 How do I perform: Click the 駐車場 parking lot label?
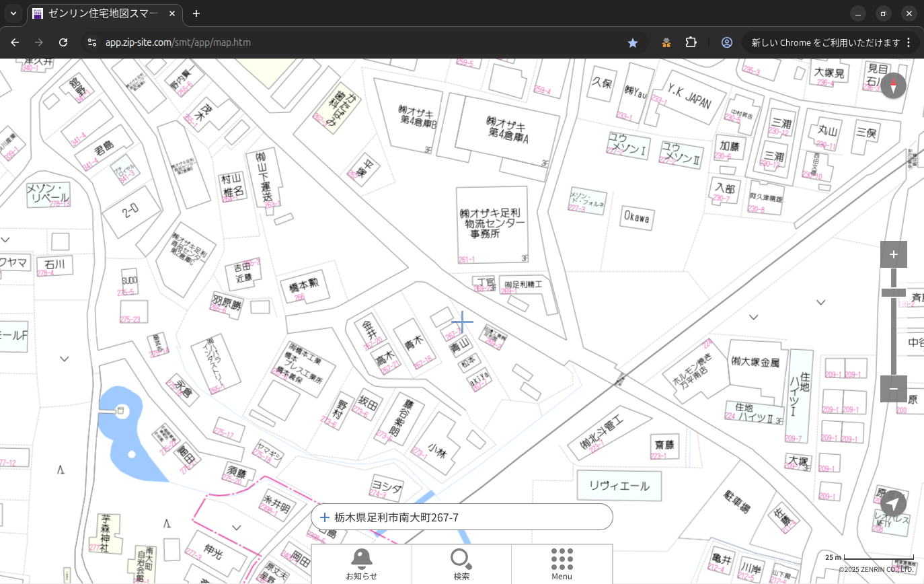pyautogui.click(x=737, y=502)
